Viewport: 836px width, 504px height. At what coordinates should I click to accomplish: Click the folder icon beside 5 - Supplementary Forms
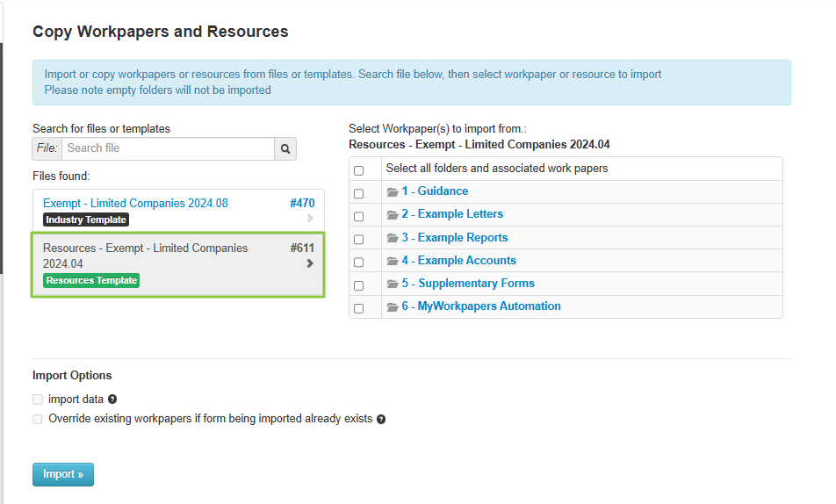pyautogui.click(x=393, y=284)
